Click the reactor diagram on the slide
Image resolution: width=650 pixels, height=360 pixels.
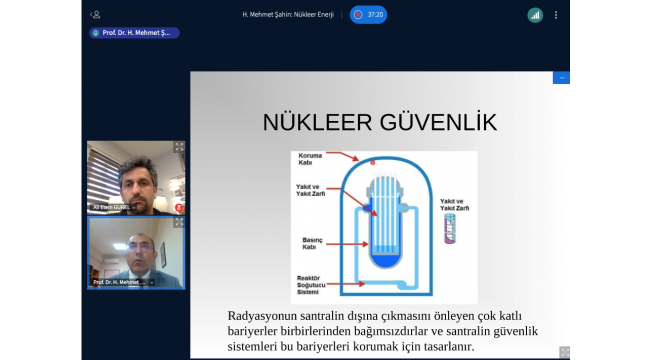tap(384, 227)
